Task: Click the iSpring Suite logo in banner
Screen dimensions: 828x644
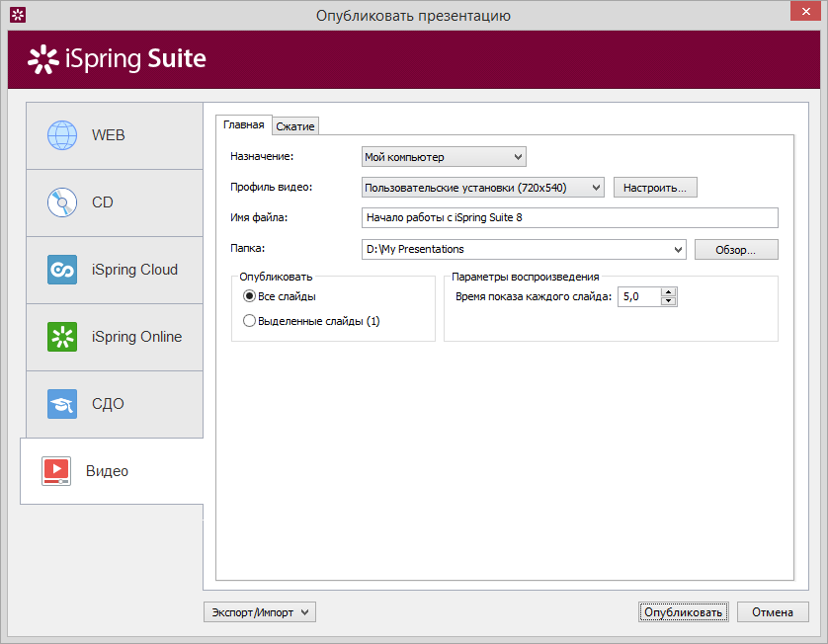Action: (x=117, y=58)
